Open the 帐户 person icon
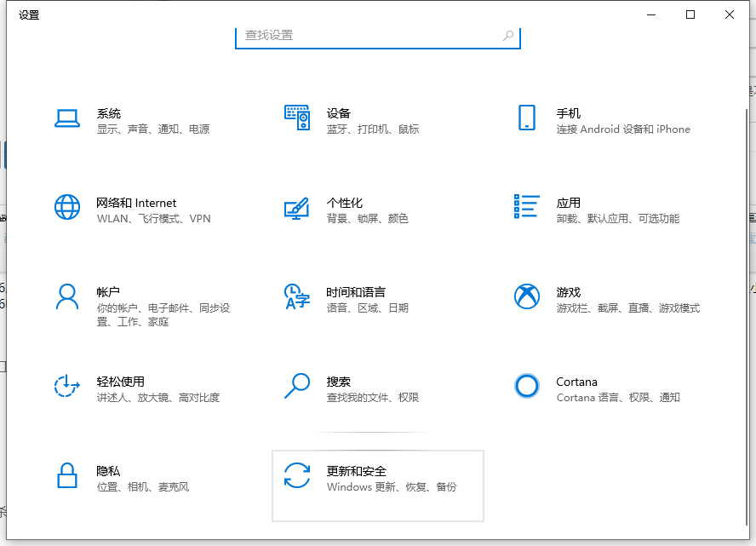Screen dimensions: 756x546 tap(67, 296)
